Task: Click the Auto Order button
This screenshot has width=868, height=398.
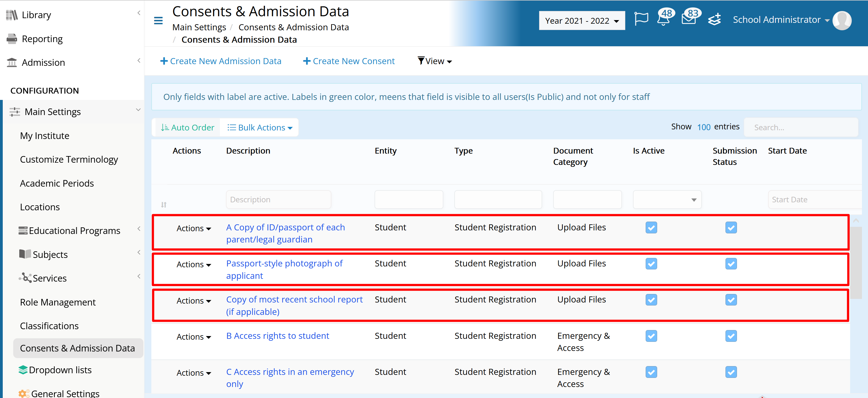Action: point(187,127)
